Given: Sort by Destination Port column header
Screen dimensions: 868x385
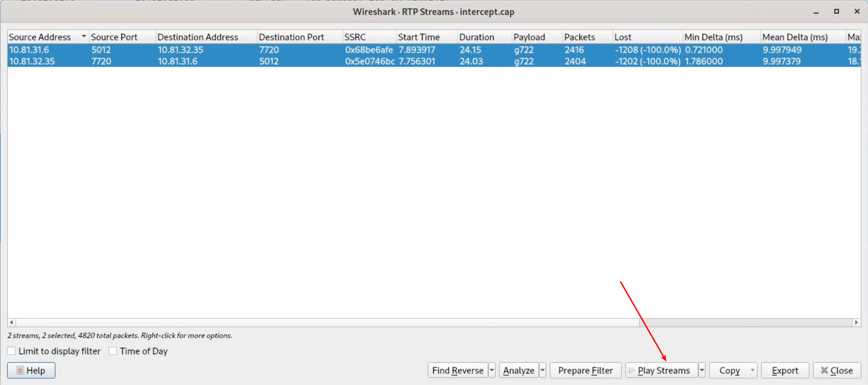Looking at the screenshot, I should pos(300,37).
